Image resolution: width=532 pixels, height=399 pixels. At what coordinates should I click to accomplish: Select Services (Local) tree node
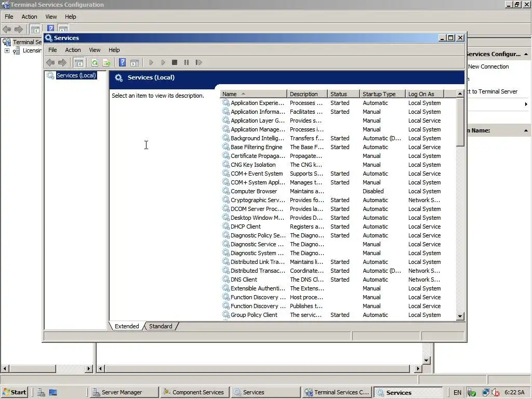tap(76, 75)
